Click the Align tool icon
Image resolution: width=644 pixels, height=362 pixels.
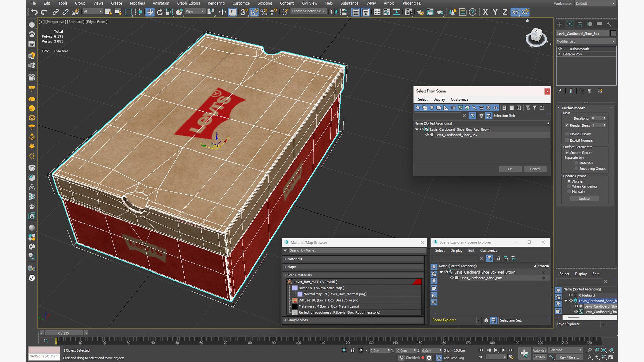tap(344, 12)
